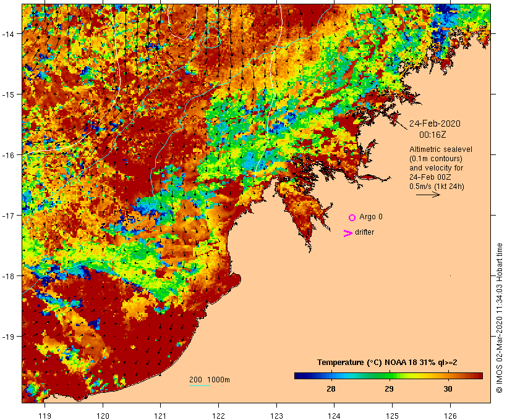Click the '24-Feb 00Z' text line
The image size is (507, 420).
click(430, 177)
